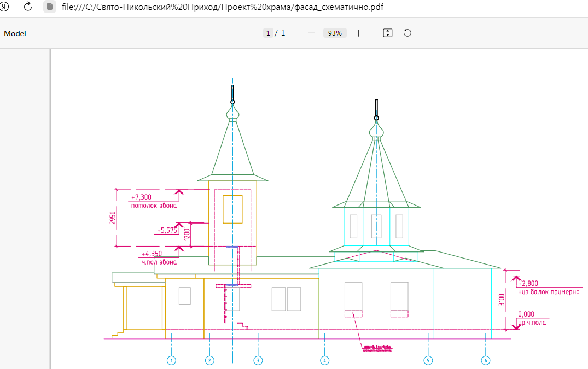This screenshot has height=369, width=588.
Task: Click the 3100 vertical dimension
Action: [x=502, y=300]
